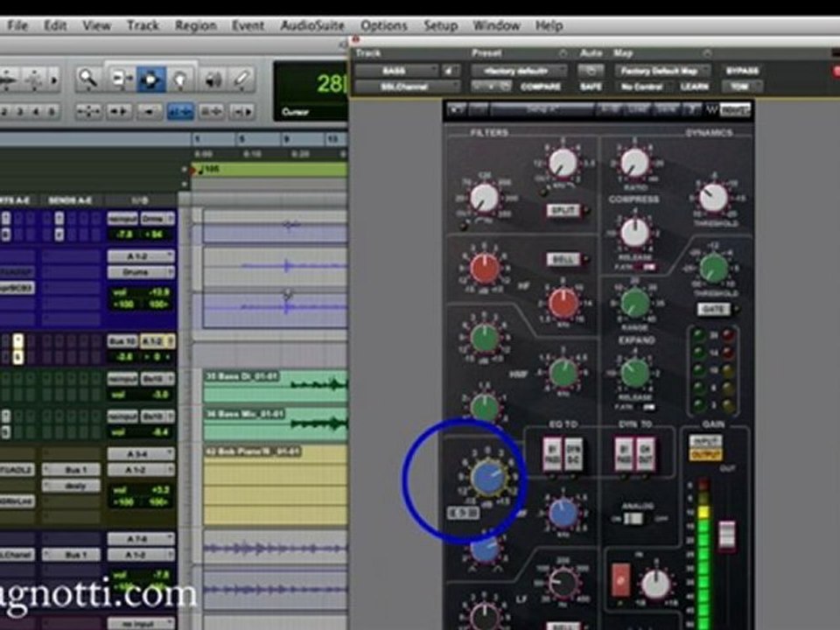
Task: Open the Factory Default Map dropdown
Action: 662,71
